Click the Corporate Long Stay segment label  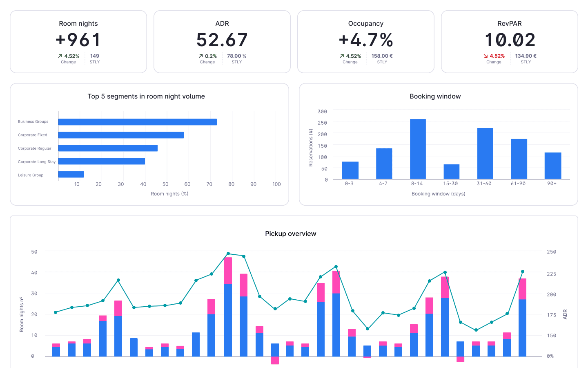coord(37,162)
